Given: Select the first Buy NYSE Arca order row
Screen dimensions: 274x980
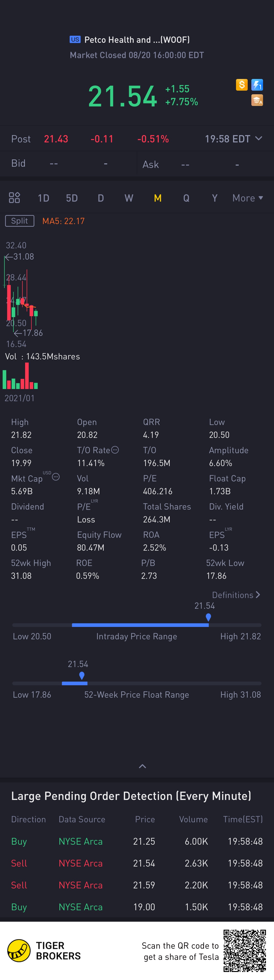Looking at the screenshot, I should pos(137,841).
